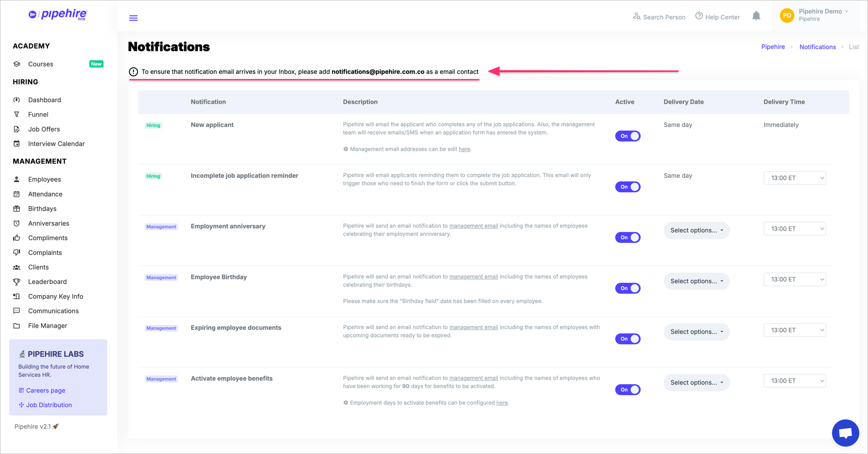
Task: Click the Funnel filter icon
Action: (x=17, y=114)
